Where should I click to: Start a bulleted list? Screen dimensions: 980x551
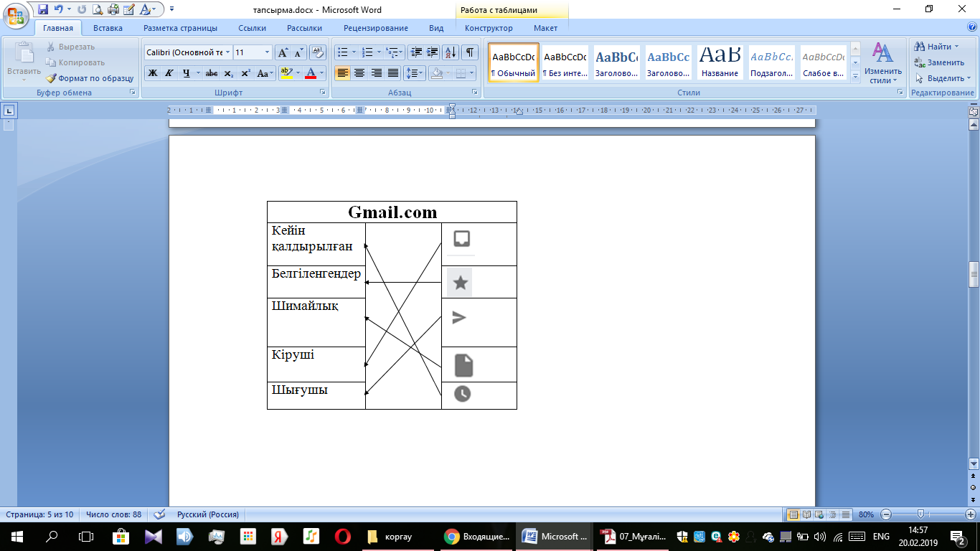[x=342, y=52]
